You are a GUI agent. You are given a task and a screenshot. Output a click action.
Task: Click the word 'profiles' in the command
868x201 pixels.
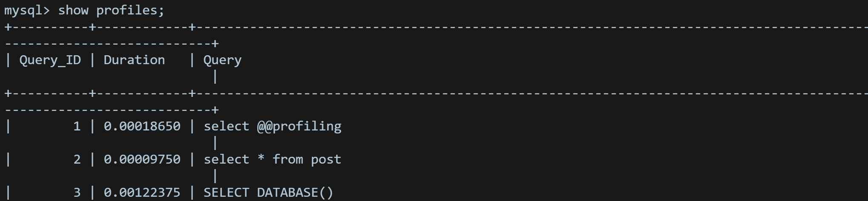(x=126, y=11)
